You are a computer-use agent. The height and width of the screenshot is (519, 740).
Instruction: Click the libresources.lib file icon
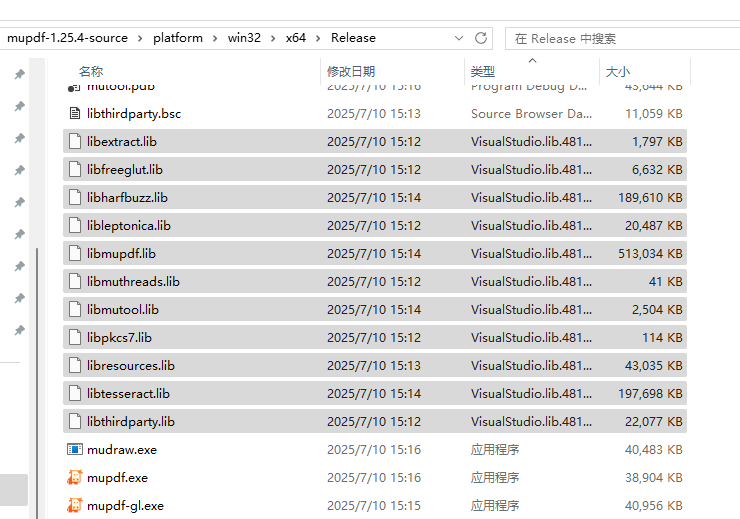click(x=75, y=365)
